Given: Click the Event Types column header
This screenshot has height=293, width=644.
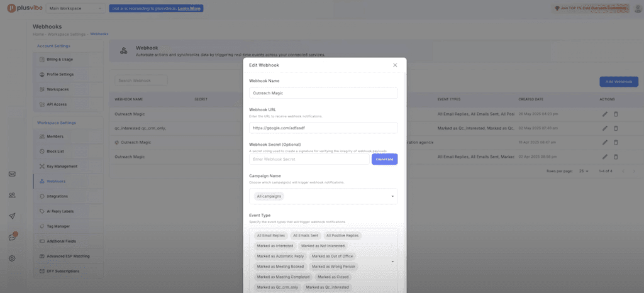Looking at the screenshot, I should point(449,99).
